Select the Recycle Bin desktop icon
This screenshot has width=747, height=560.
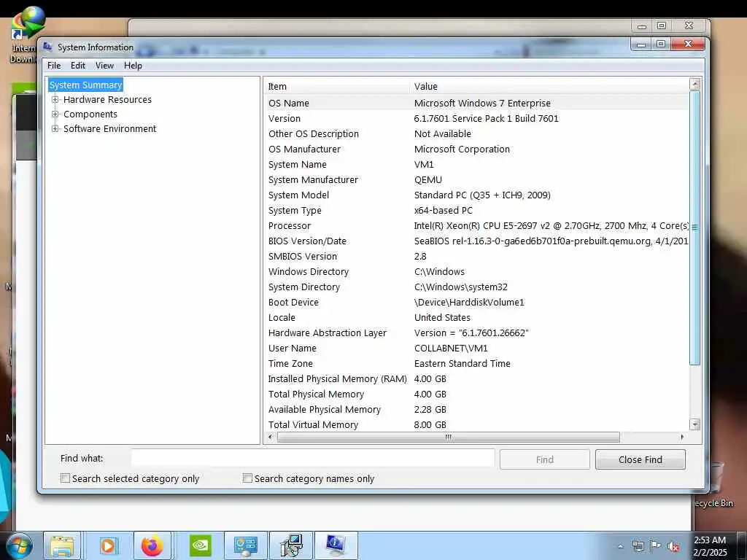coord(715,486)
